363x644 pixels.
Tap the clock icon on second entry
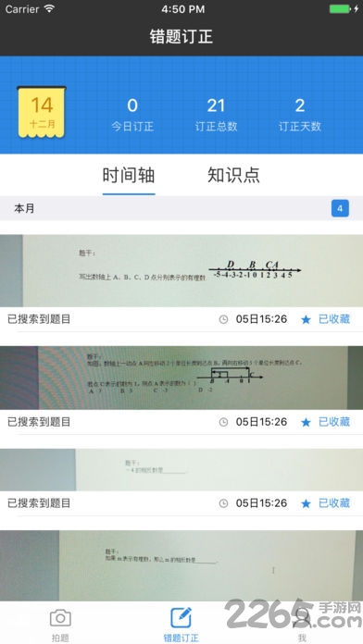(x=223, y=422)
